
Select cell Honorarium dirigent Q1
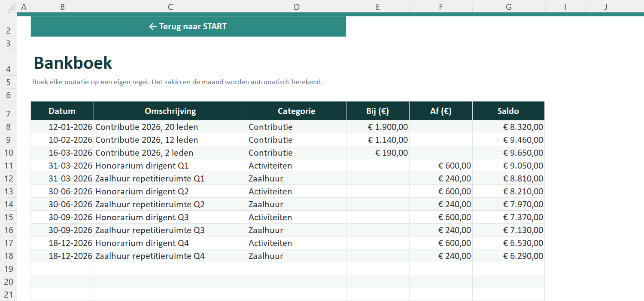pos(170,166)
